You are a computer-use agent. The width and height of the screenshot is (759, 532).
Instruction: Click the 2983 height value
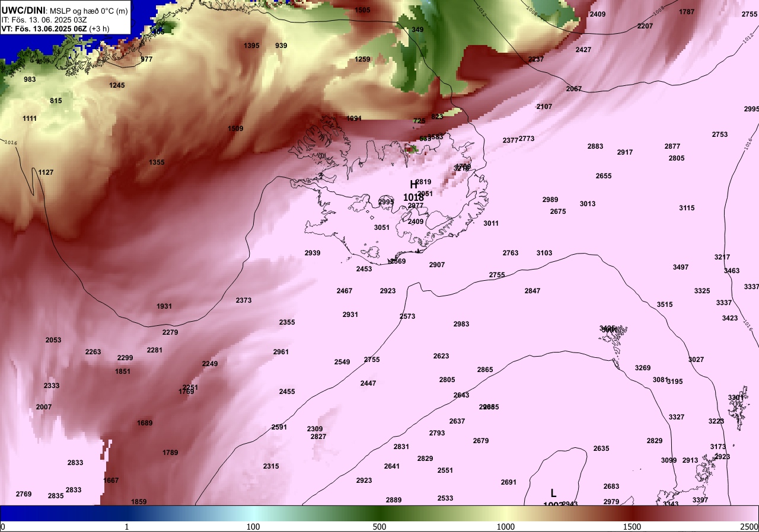click(x=461, y=324)
